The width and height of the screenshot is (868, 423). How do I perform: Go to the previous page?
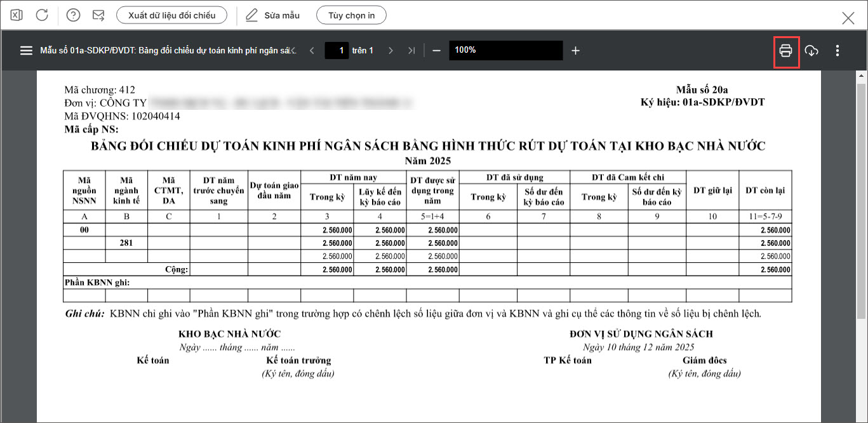point(312,51)
